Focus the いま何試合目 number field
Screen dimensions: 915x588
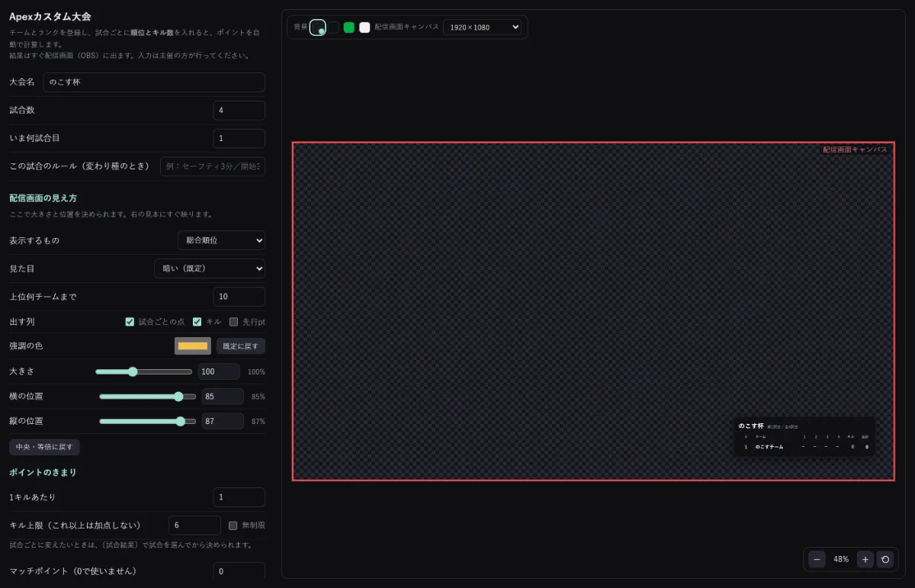coord(239,138)
